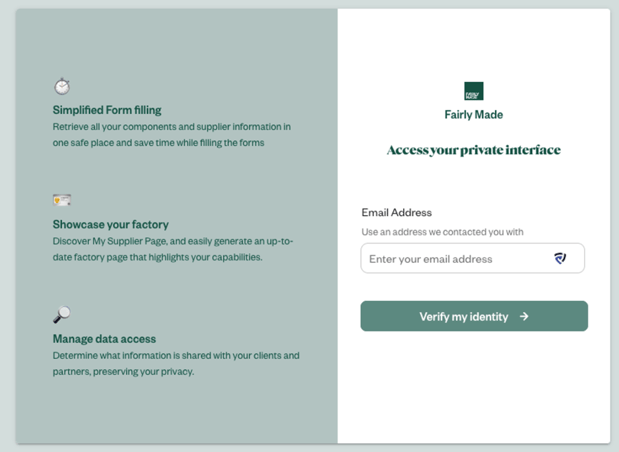Click the description about retrieving components and supplier information
Image resolution: width=619 pixels, height=452 pixels.
[x=171, y=135]
